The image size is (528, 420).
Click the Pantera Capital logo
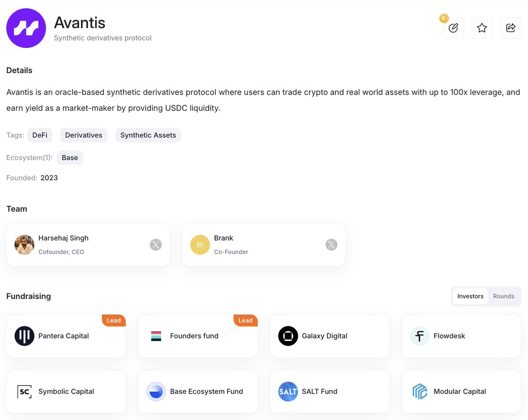pos(24,336)
